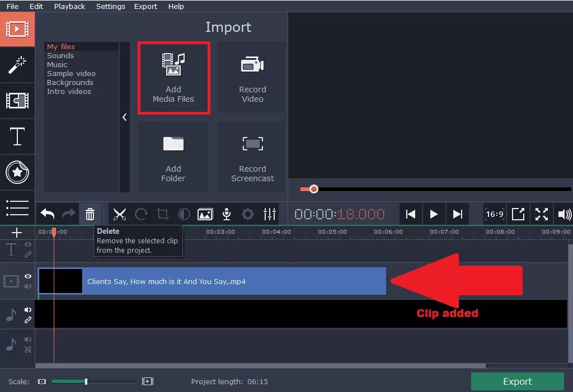The height and width of the screenshot is (392, 573).
Task: Collapse the import categories panel arrow
Action: pyautogui.click(x=125, y=117)
